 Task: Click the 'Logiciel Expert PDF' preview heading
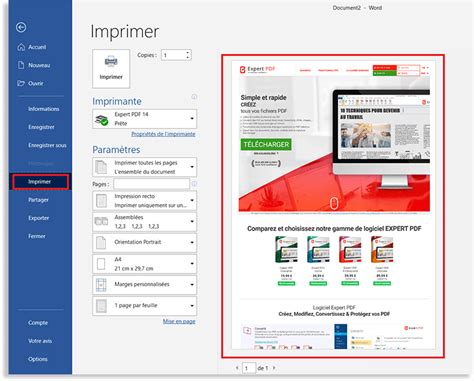(334, 307)
